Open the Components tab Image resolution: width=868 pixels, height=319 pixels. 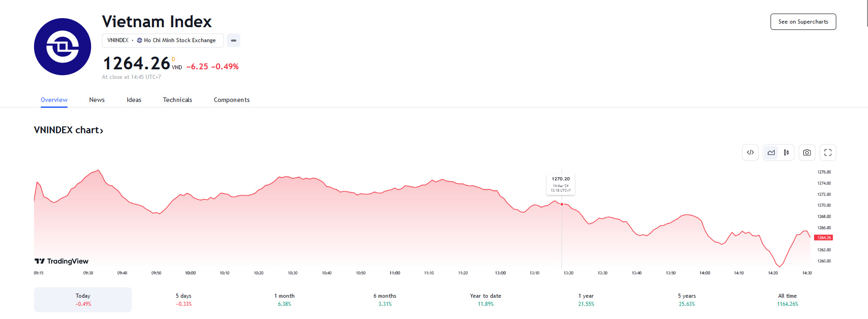[x=232, y=100]
